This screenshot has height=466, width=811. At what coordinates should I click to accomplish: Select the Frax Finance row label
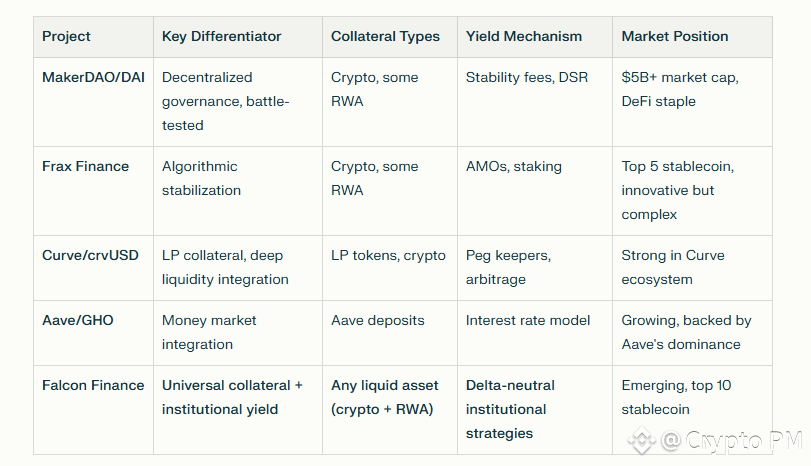(85, 166)
